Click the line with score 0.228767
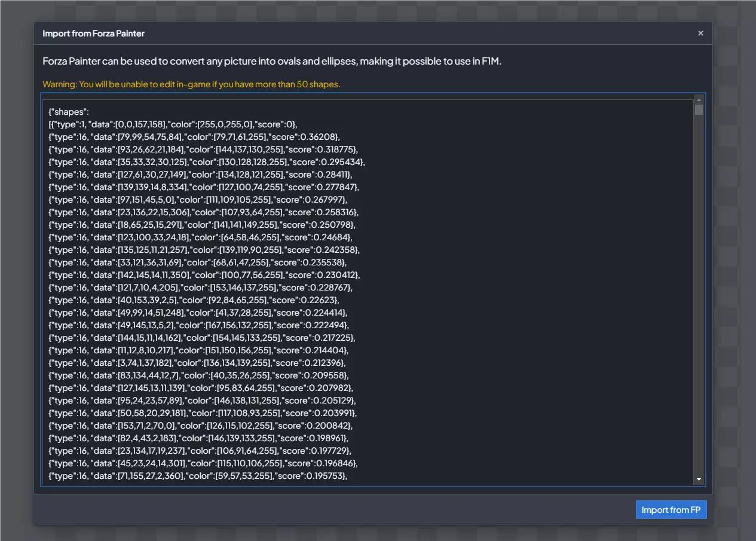Image resolution: width=756 pixels, height=541 pixels. (x=201, y=288)
